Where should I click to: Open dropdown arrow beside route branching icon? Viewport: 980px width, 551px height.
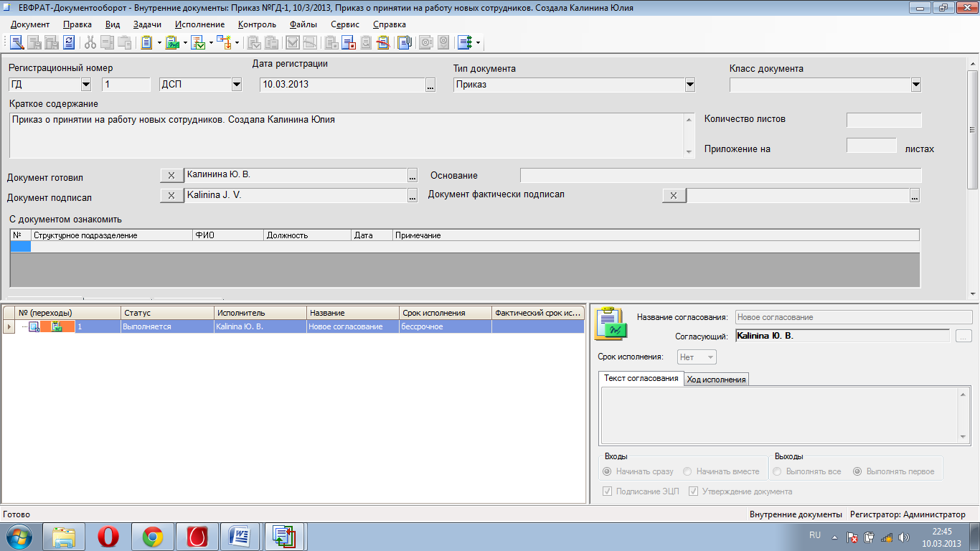click(237, 42)
